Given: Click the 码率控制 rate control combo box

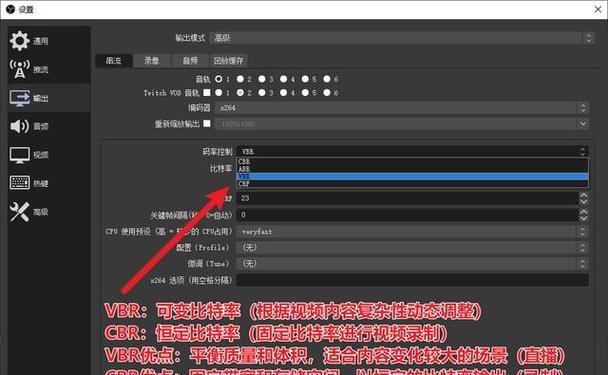Looking at the screenshot, I should [413, 152].
